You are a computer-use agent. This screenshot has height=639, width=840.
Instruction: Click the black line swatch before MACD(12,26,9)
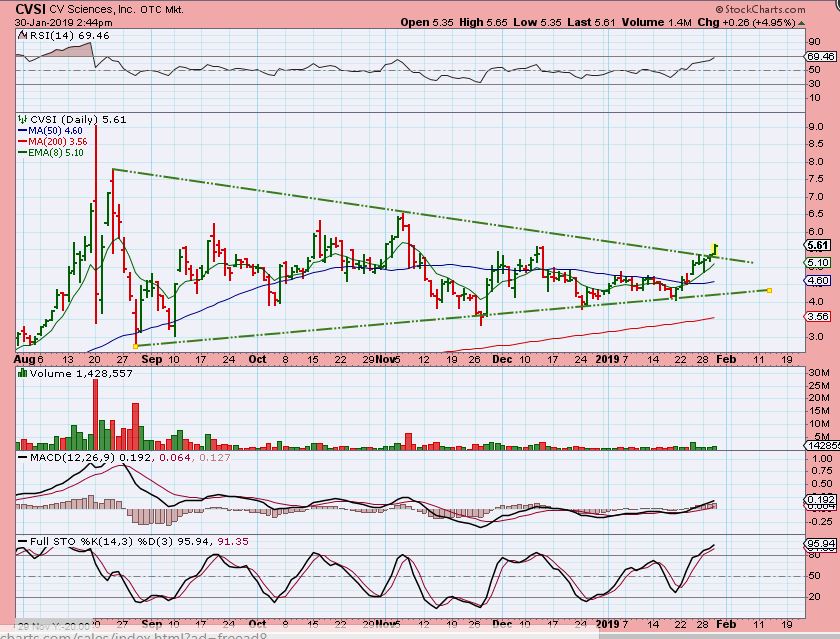click(22, 458)
